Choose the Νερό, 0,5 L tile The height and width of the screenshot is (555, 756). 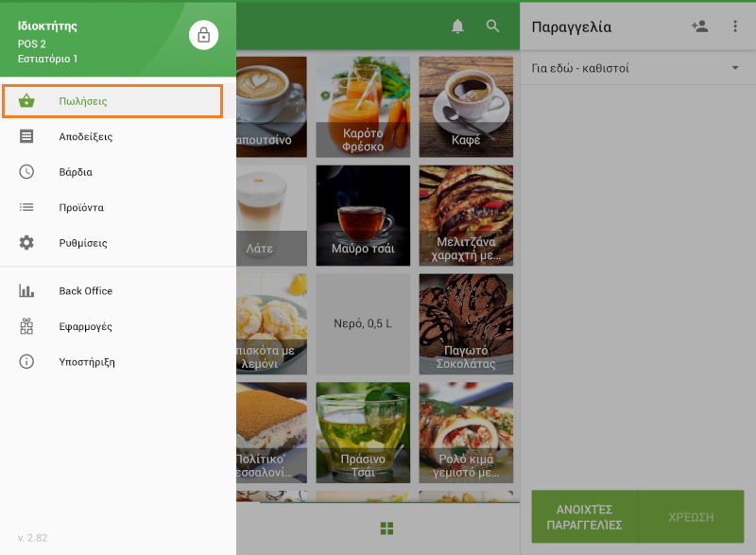363,323
